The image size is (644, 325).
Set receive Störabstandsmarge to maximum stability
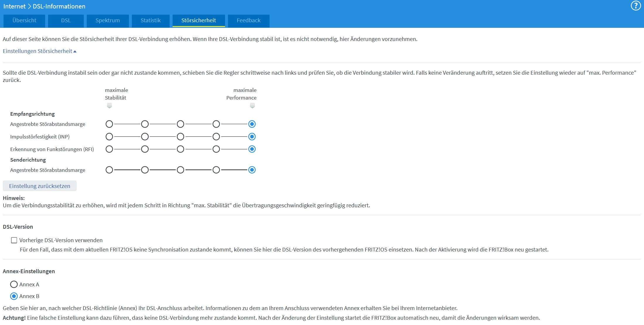(x=109, y=124)
